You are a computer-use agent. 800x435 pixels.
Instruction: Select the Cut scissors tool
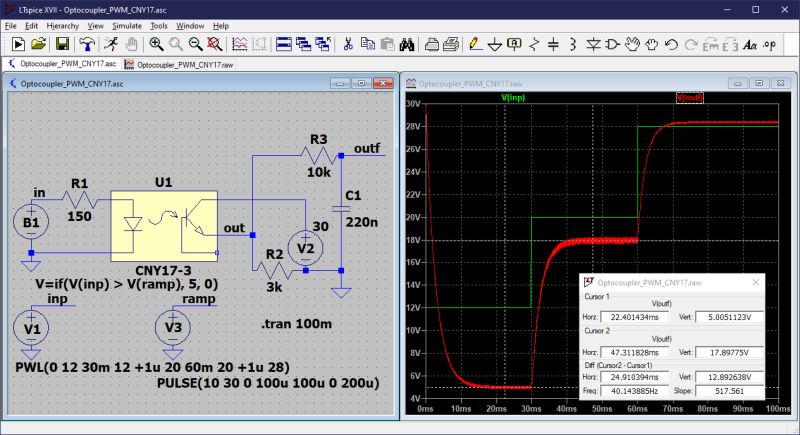tap(348, 44)
